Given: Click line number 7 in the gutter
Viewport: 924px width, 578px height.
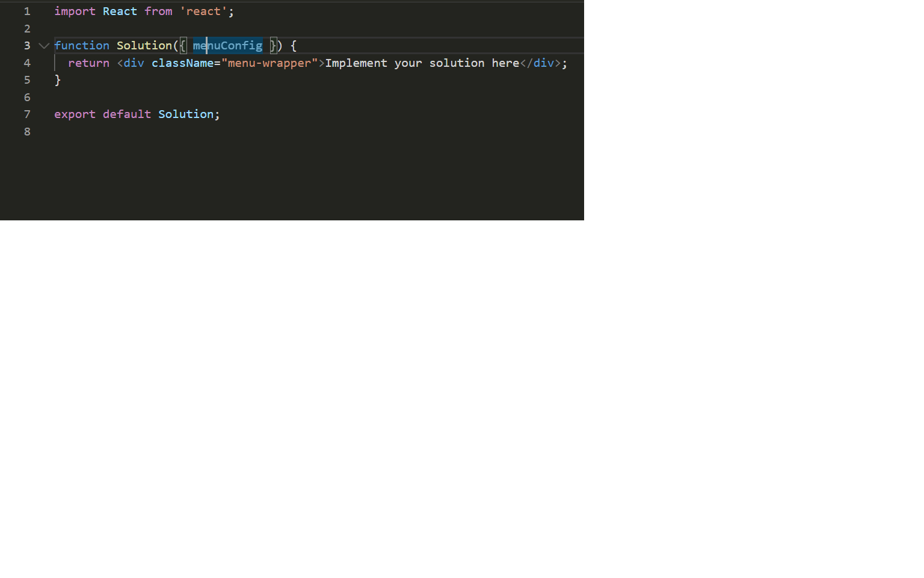Looking at the screenshot, I should (26, 114).
